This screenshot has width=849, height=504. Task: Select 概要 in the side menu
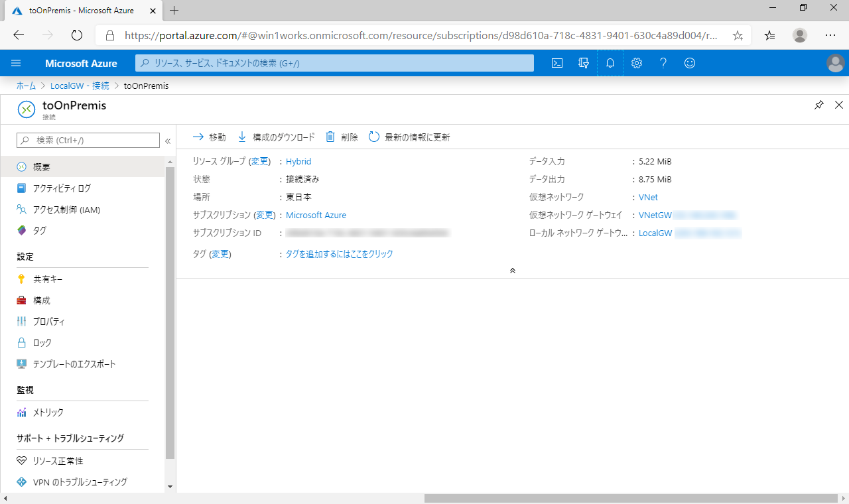point(83,166)
